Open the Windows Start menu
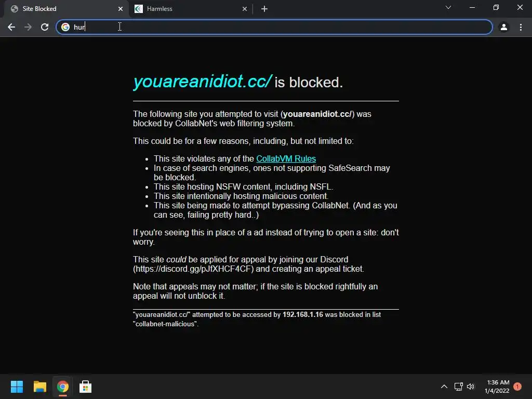 click(17, 387)
